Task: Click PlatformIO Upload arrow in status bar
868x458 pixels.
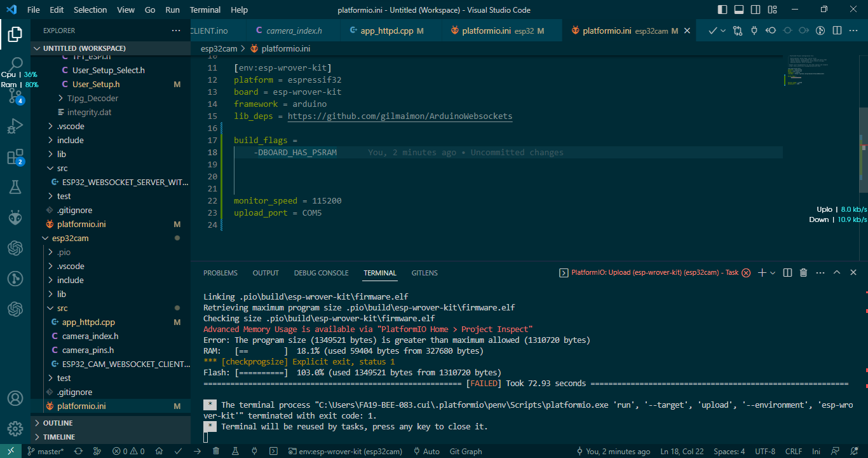Action: click(x=197, y=451)
